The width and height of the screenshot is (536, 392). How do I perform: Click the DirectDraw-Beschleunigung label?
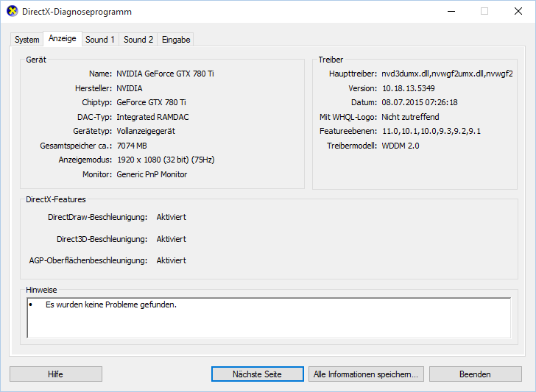tap(97, 217)
